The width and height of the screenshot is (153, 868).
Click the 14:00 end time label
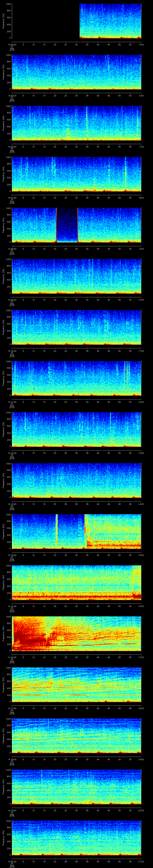point(141,504)
